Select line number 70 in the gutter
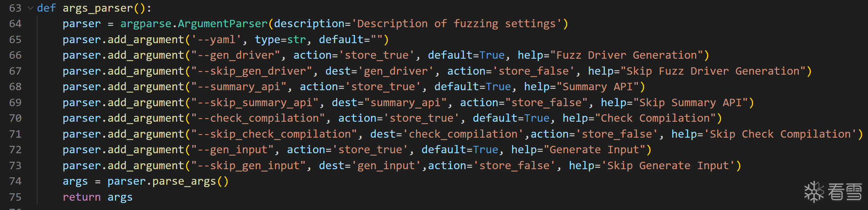This screenshot has height=210, width=868. (x=15, y=118)
